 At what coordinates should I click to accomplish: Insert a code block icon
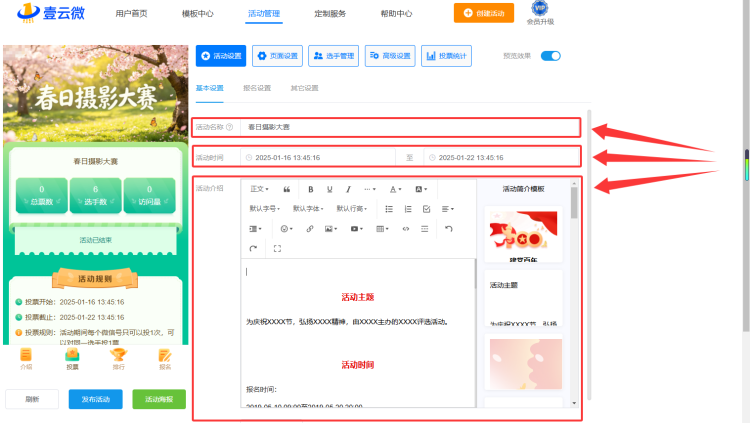pos(406,229)
